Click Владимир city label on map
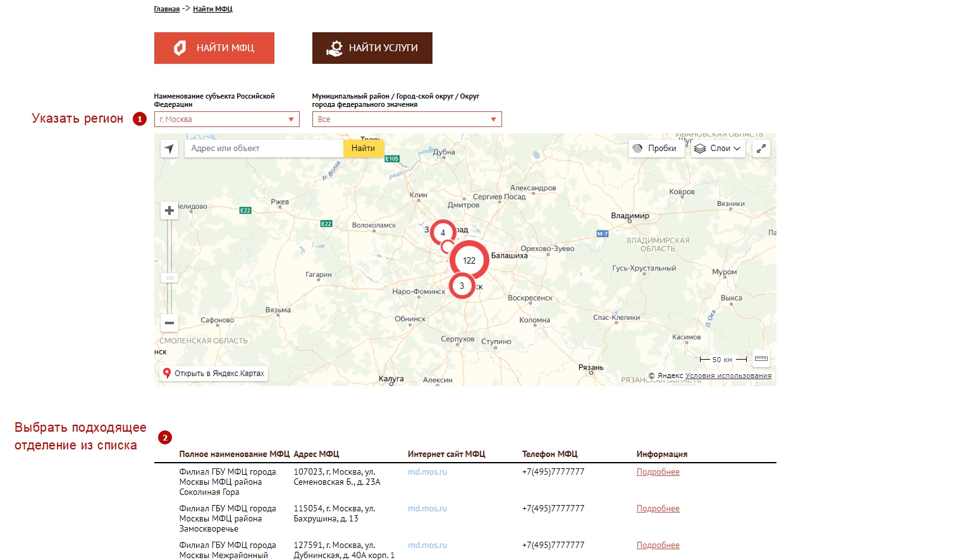Viewport: 963px width, 560px height. pyautogui.click(x=630, y=216)
